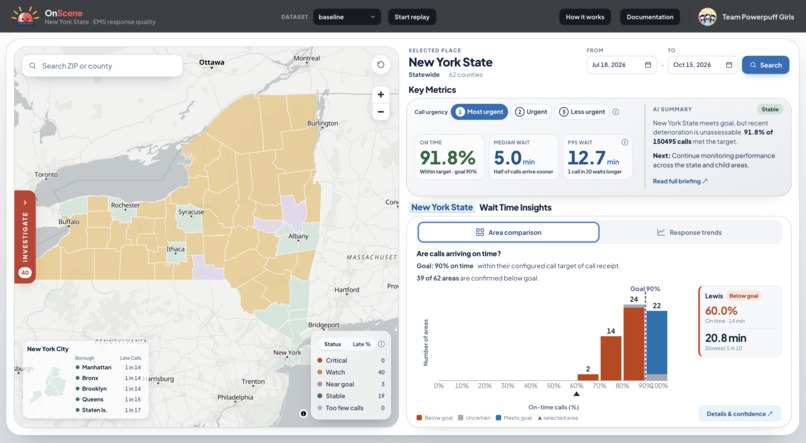Click the P95 wait info icon
This screenshot has height=443, width=806.
(625, 142)
